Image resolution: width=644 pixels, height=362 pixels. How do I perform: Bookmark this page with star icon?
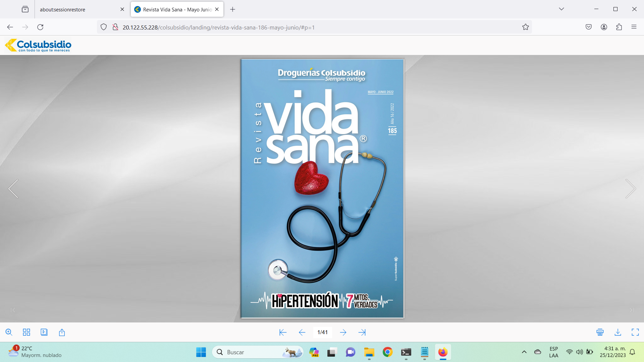[x=525, y=27]
